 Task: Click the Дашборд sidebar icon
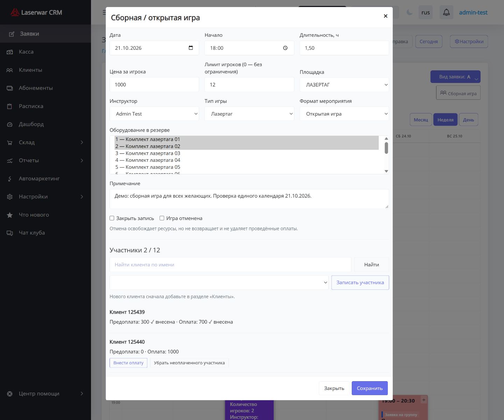pyautogui.click(x=10, y=124)
